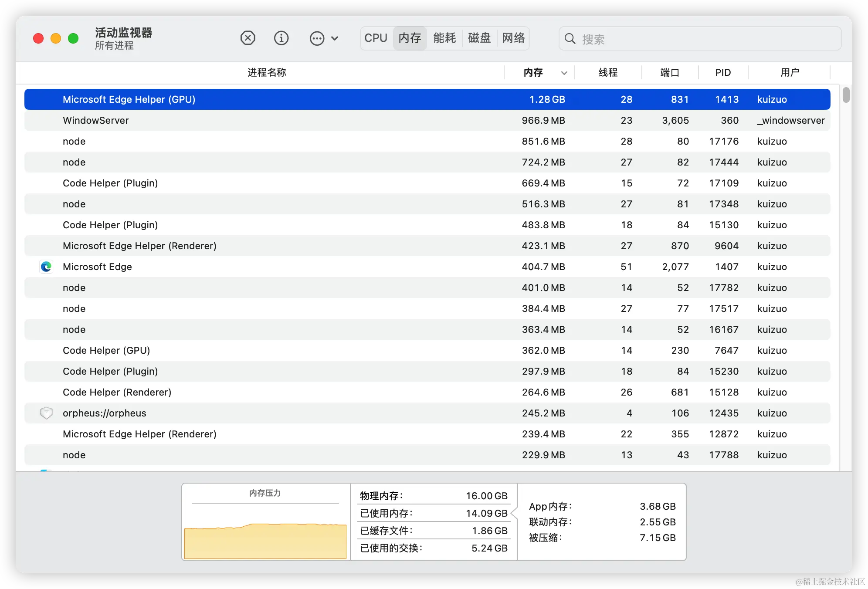Minimize window with the yellow button

(56, 38)
